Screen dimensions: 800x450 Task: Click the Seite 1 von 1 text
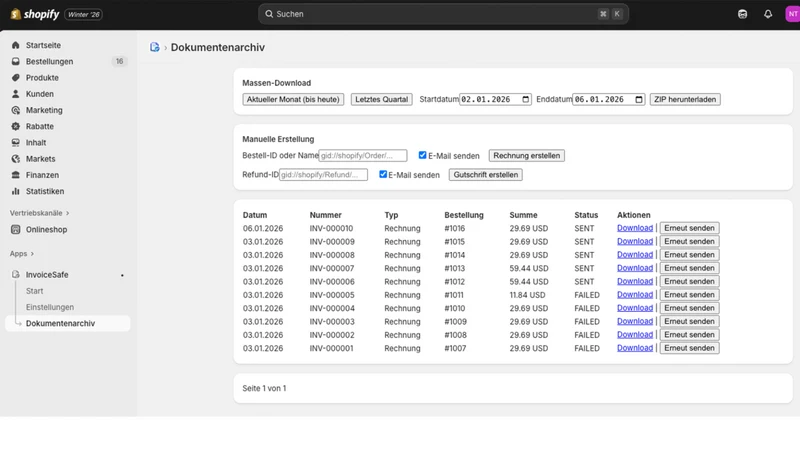(264, 388)
